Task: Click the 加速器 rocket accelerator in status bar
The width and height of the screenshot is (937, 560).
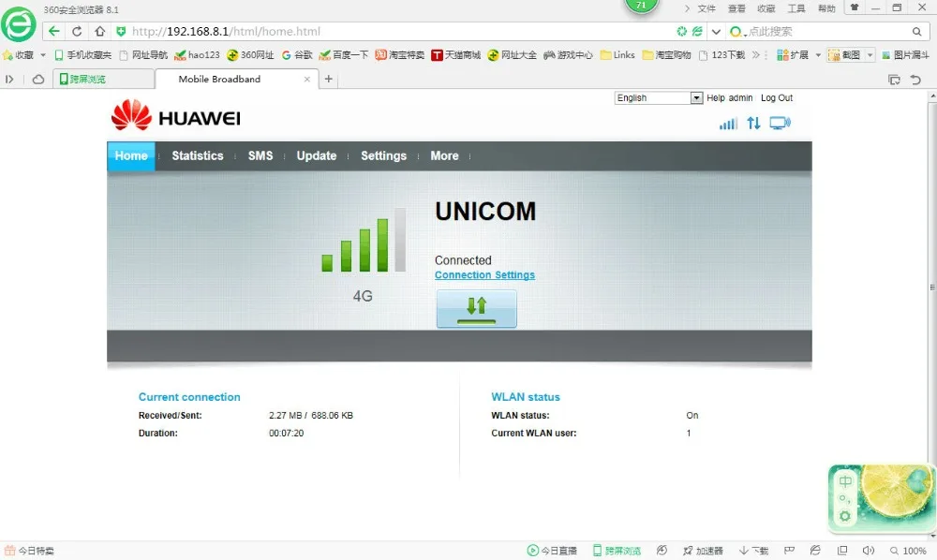Action: pos(703,551)
